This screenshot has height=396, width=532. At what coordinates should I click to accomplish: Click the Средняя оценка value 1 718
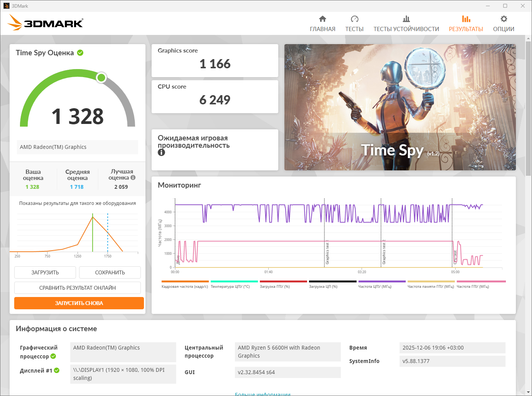77,187
